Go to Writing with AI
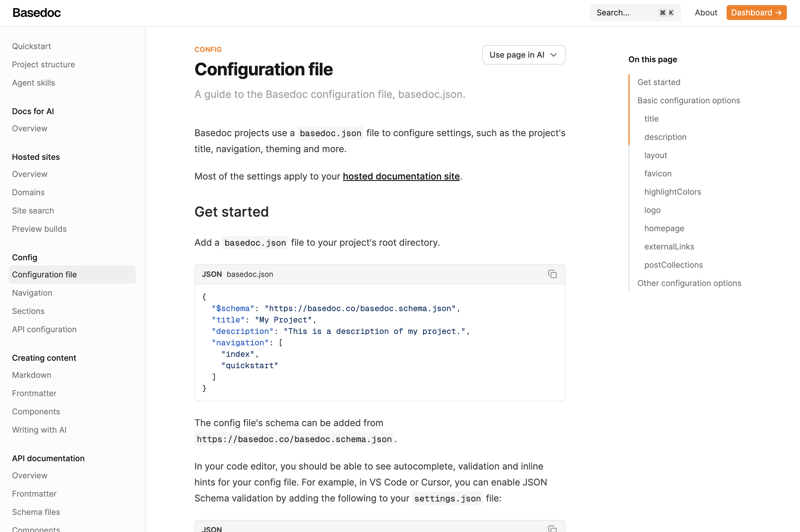800x532 pixels. click(39, 430)
